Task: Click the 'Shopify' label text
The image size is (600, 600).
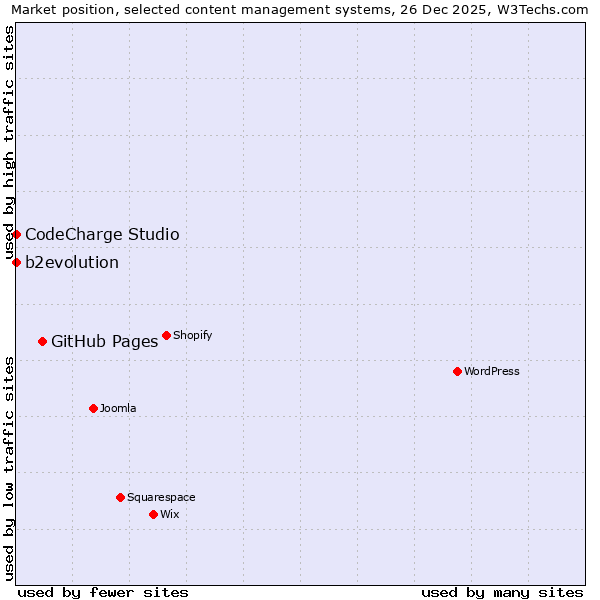Action: pos(192,335)
